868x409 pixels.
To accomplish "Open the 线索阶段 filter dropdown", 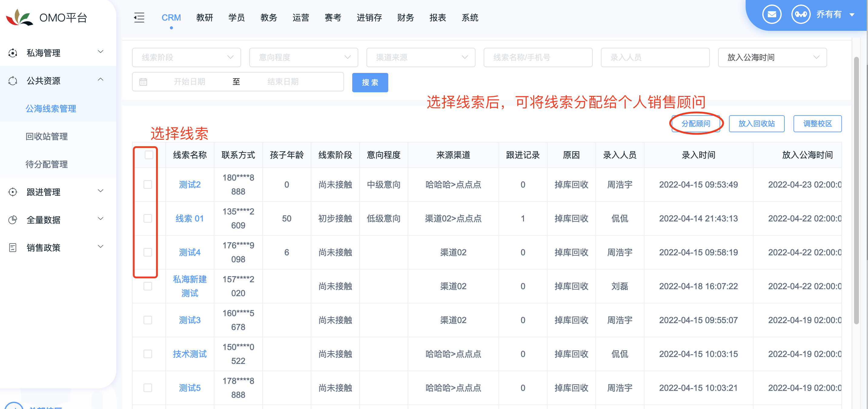I will pos(186,57).
